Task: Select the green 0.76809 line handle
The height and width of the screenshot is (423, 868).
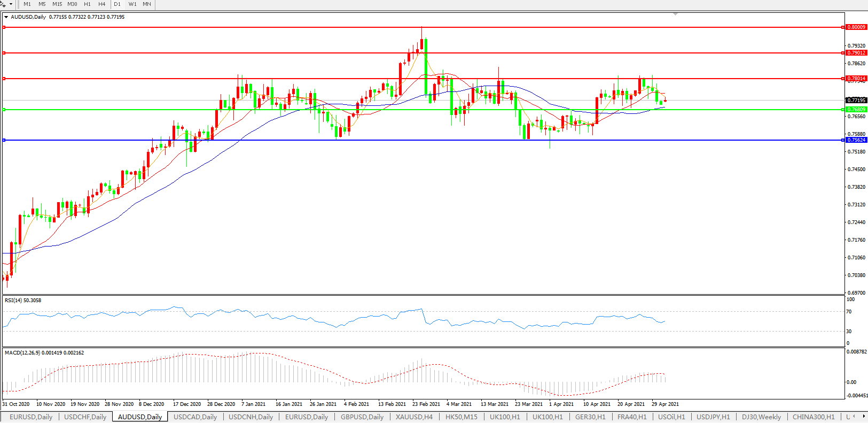Action: [4, 110]
